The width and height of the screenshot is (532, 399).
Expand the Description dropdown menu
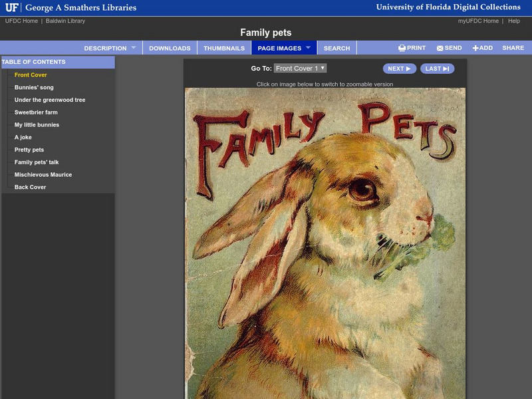[108, 47]
